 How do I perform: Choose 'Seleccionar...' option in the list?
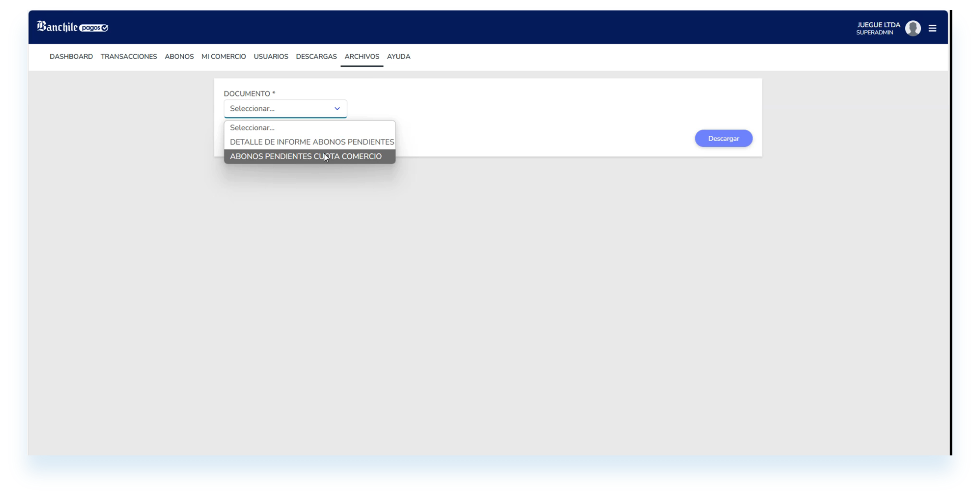pyautogui.click(x=309, y=128)
